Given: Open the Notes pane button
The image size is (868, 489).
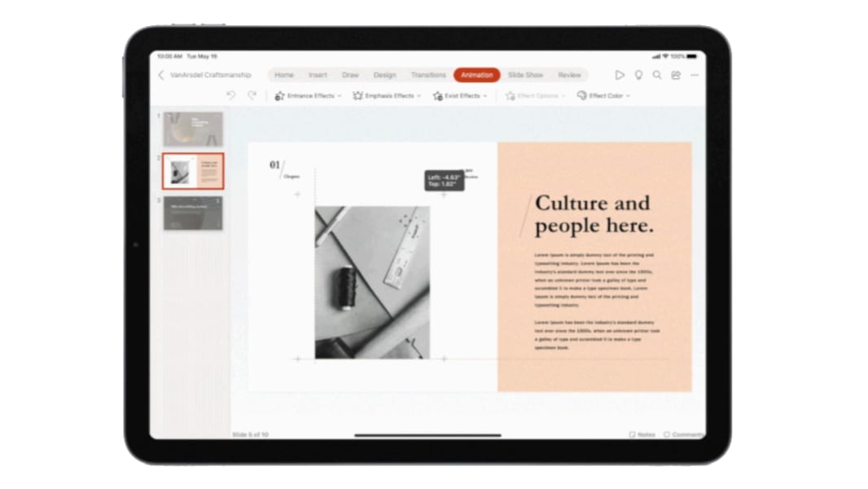Looking at the screenshot, I should (x=642, y=434).
